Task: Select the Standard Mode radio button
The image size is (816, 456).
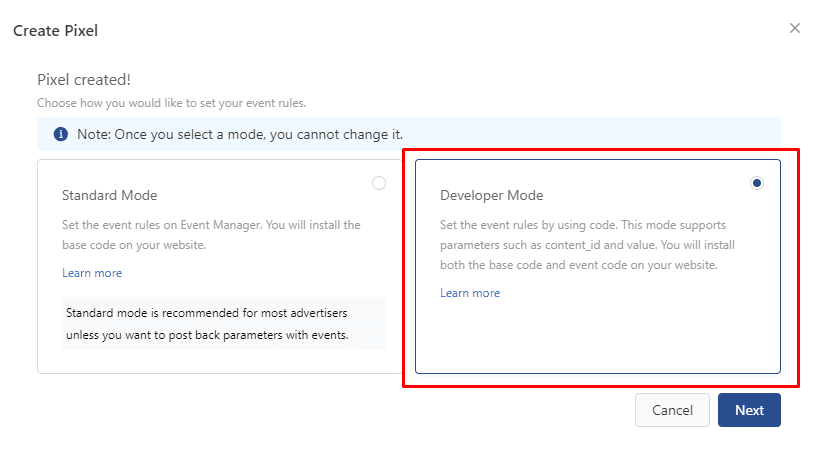Action: [x=378, y=183]
